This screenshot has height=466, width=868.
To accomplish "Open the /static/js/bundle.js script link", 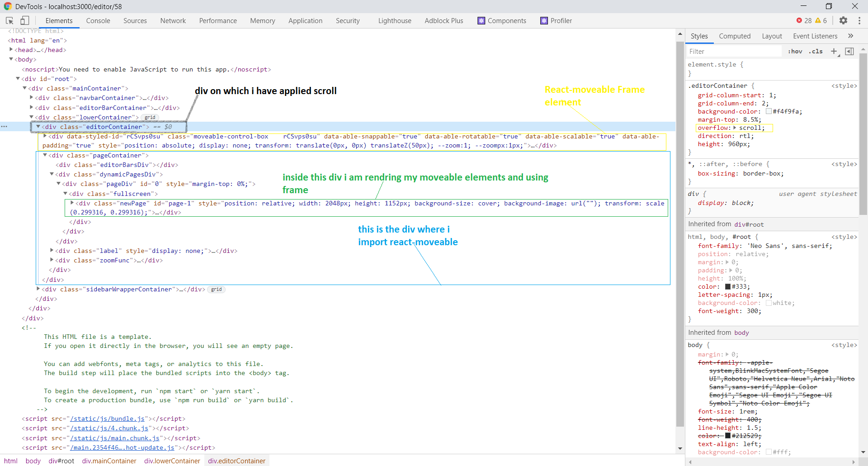I will pyautogui.click(x=107, y=419).
